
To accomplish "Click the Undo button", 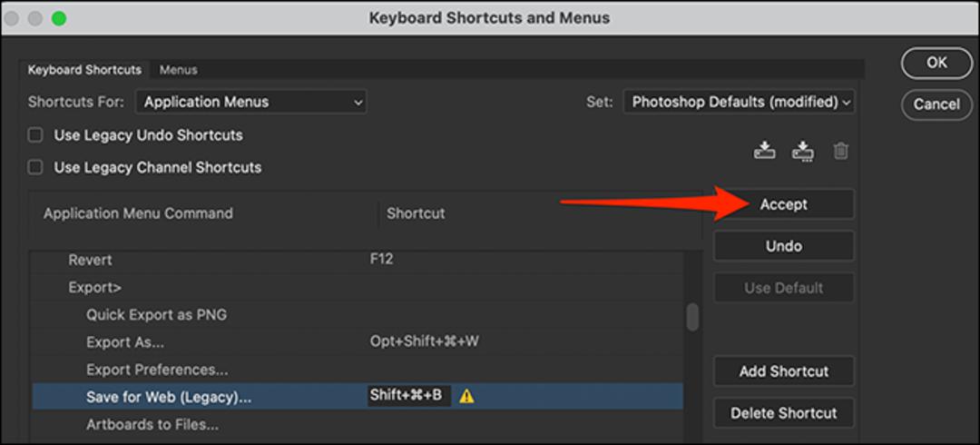I will pos(784,246).
